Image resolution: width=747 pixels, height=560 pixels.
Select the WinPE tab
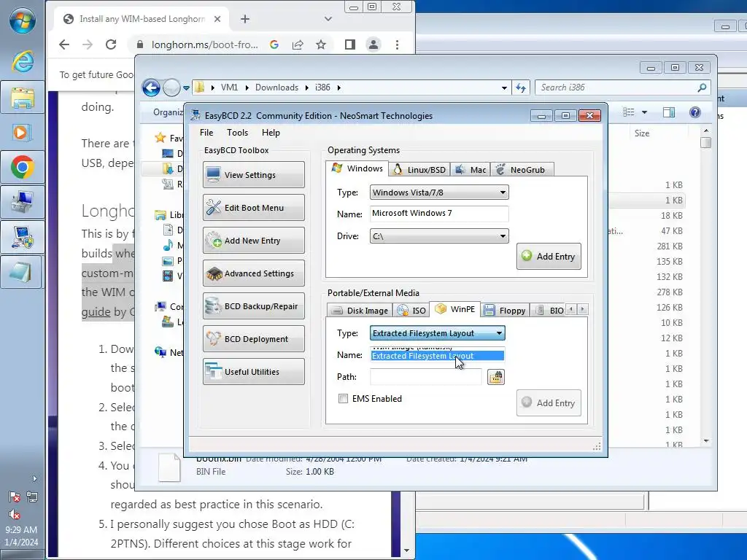[x=455, y=309]
